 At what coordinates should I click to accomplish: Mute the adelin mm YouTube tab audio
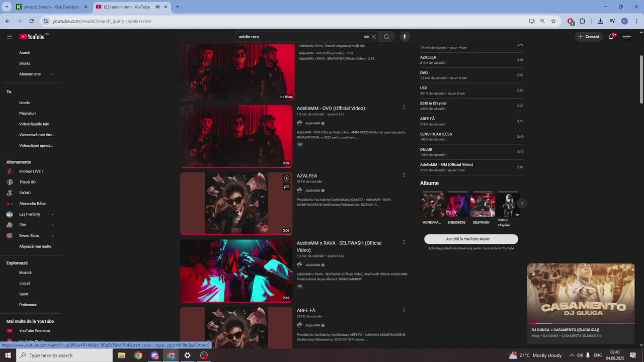coord(157,7)
